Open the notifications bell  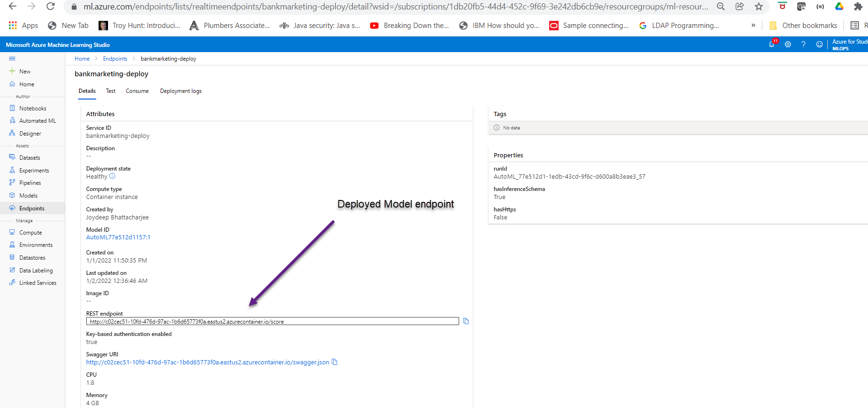[772, 44]
